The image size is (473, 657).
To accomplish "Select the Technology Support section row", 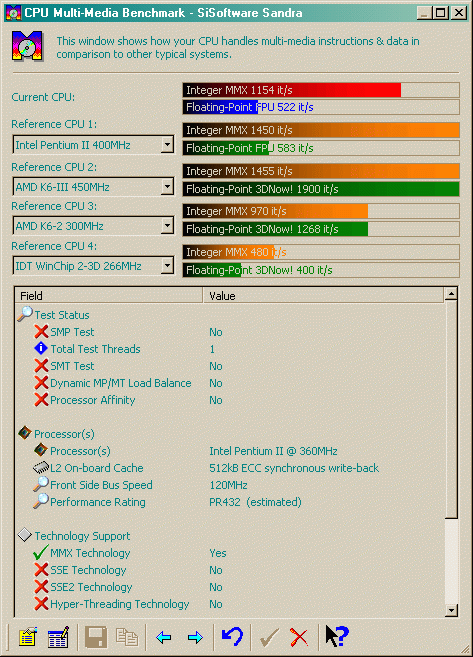I will [82, 536].
